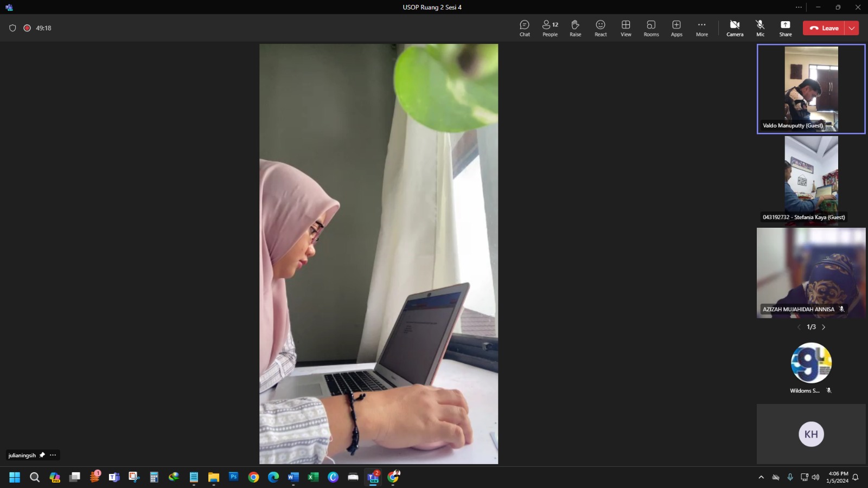The width and height of the screenshot is (868, 488).
Task: Show the People participants list
Action: tap(550, 28)
